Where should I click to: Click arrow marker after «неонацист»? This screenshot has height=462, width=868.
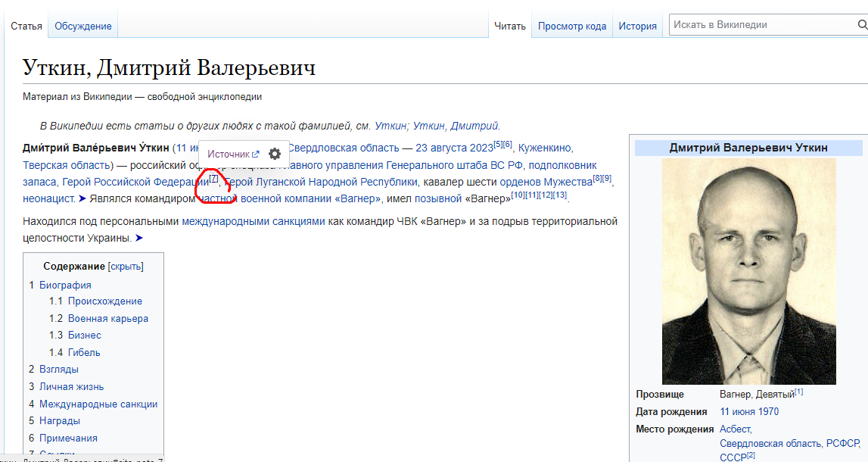pyautogui.click(x=82, y=198)
